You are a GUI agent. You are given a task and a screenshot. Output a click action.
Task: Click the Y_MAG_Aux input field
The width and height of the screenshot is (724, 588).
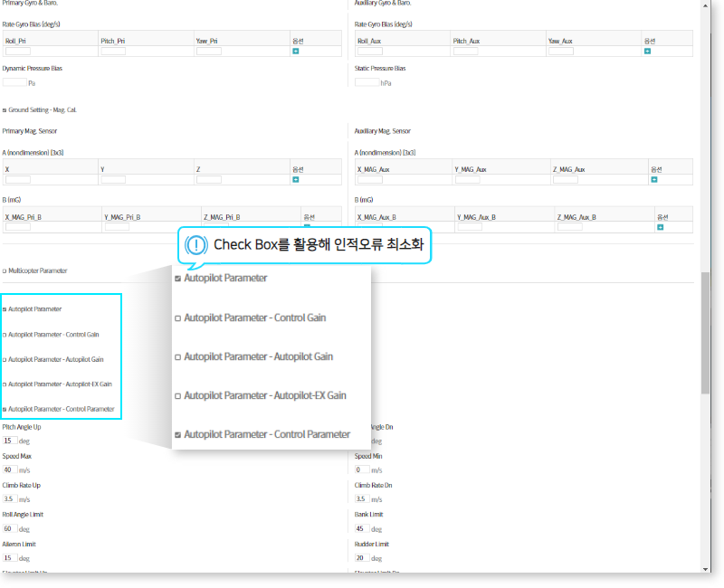467,179
